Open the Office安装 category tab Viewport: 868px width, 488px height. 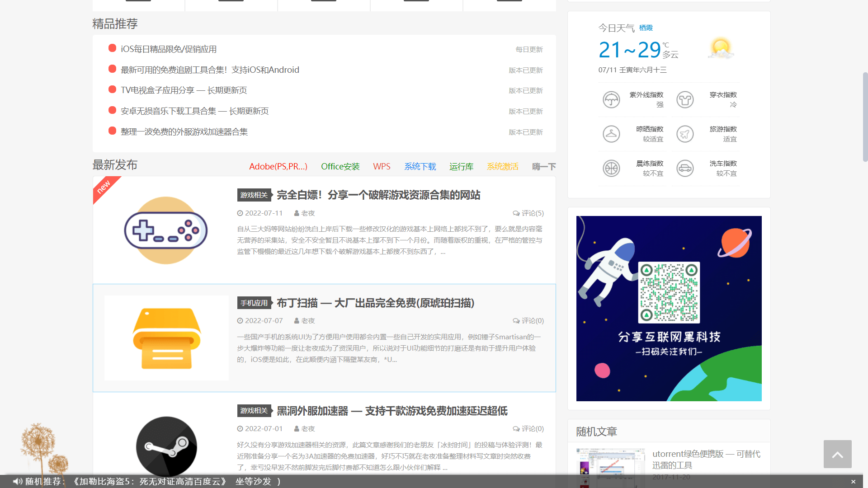click(x=340, y=166)
